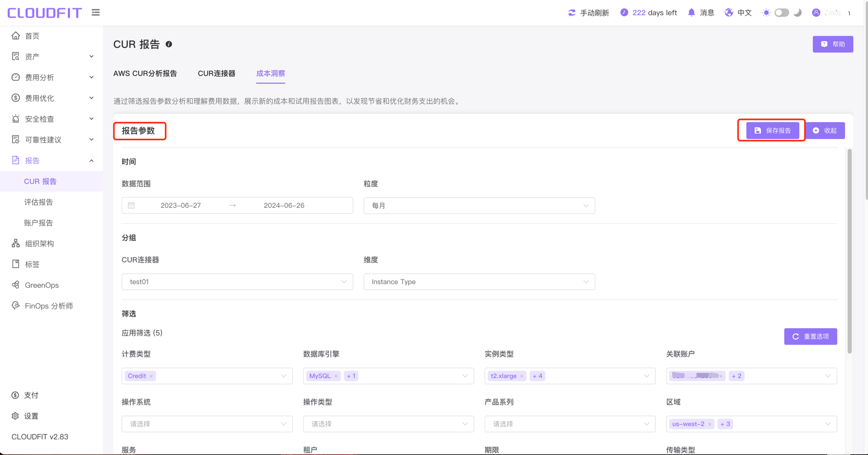The width and height of the screenshot is (868, 455).
Task: Click the 保存报告 save report button
Action: [x=772, y=130]
